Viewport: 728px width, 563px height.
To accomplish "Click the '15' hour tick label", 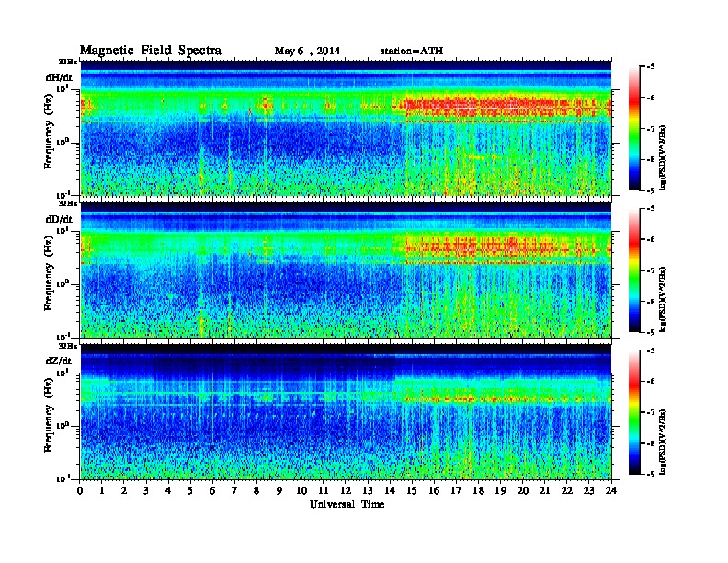I will point(412,490).
